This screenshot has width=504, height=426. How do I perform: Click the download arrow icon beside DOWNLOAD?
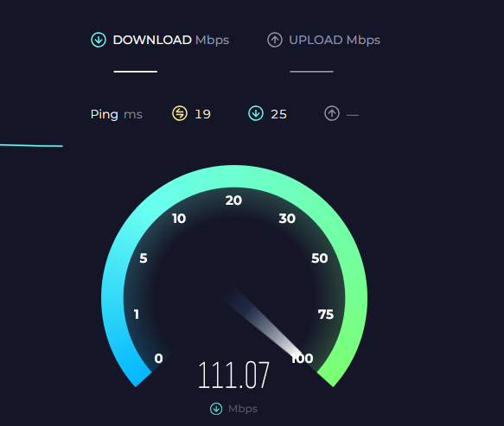(99, 40)
